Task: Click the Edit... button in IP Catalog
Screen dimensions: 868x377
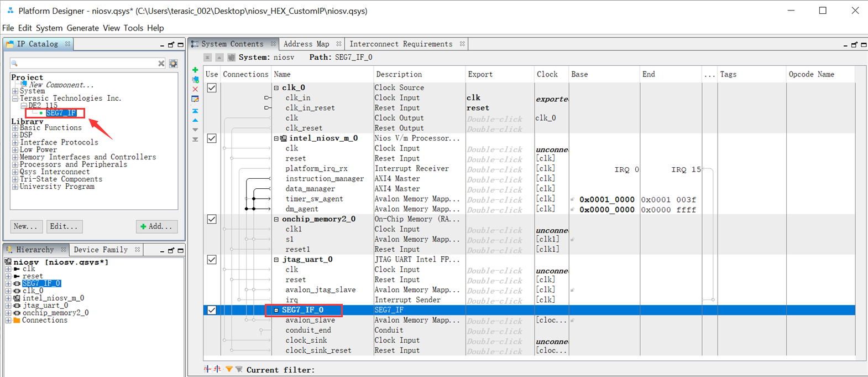Action: pos(64,226)
